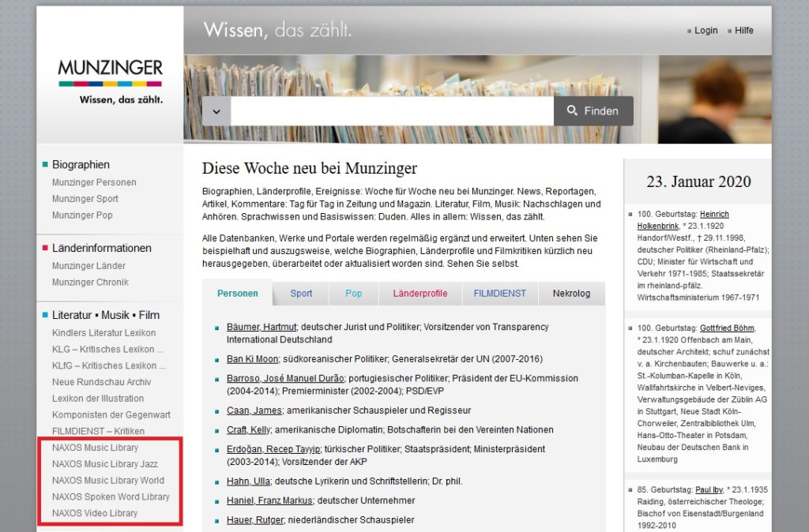Open the Login link

coord(706,31)
